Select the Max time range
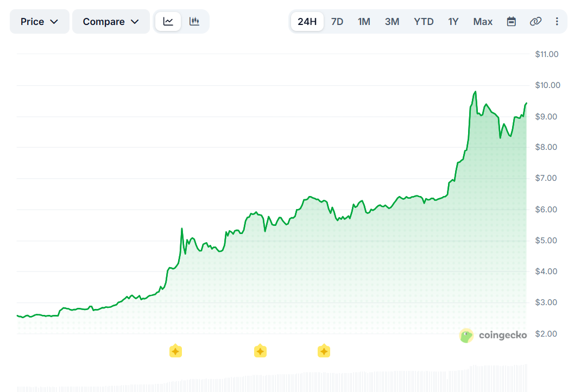The height and width of the screenshot is (392, 568). coord(482,21)
